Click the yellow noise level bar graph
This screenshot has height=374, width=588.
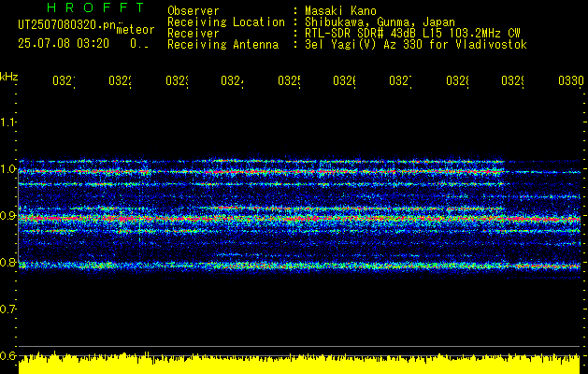[x=299, y=364]
